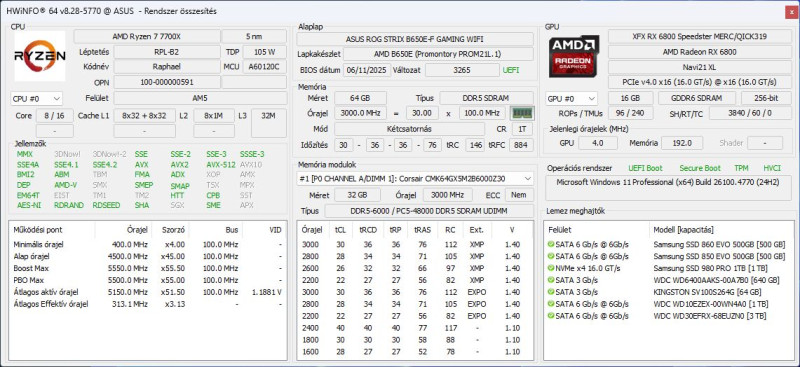The height and width of the screenshot is (367, 800).
Task: Click the AVX-512 feature flag
Action: pos(221,165)
